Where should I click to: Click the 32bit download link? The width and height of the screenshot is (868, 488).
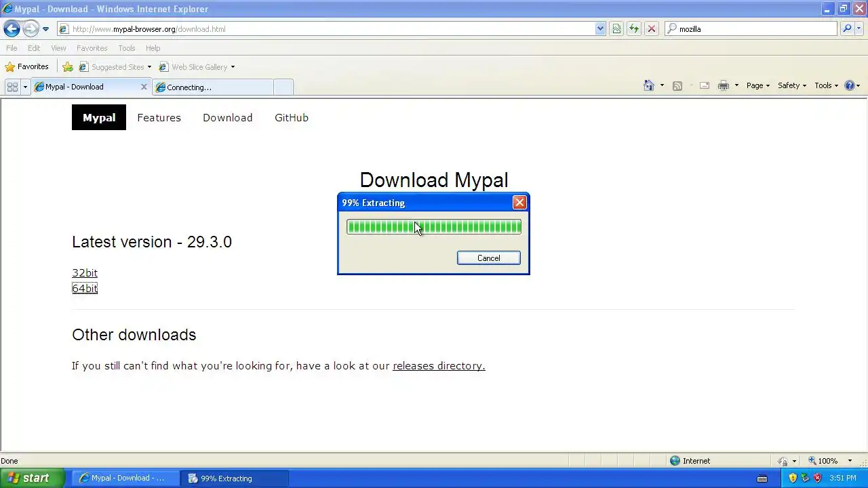pyautogui.click(x=85, y=273)
